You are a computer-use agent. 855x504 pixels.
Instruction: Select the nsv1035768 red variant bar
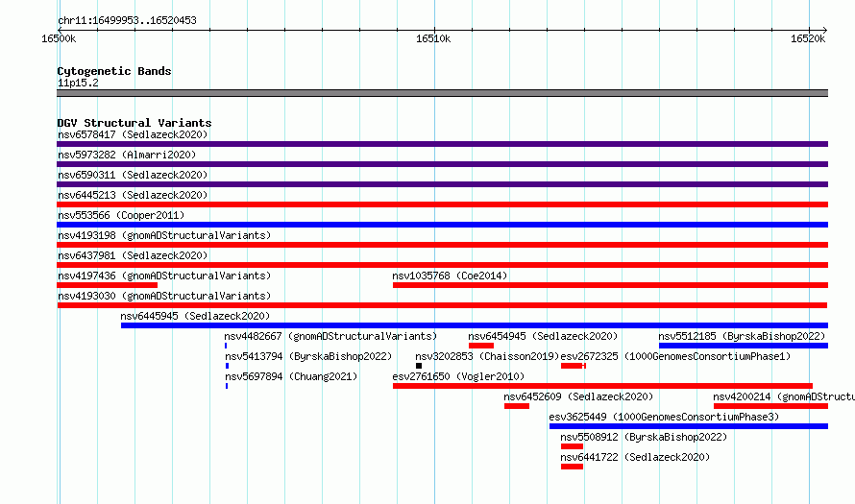tap(610, 285)
